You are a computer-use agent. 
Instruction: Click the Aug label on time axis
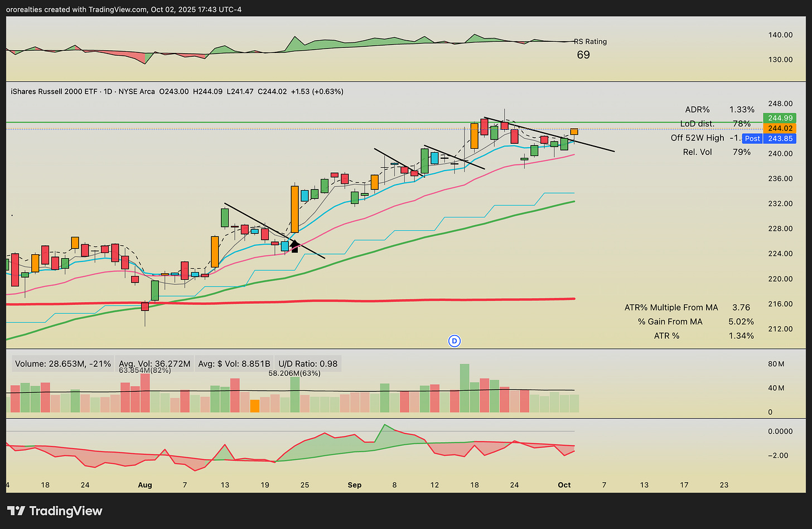coord(145,485)
